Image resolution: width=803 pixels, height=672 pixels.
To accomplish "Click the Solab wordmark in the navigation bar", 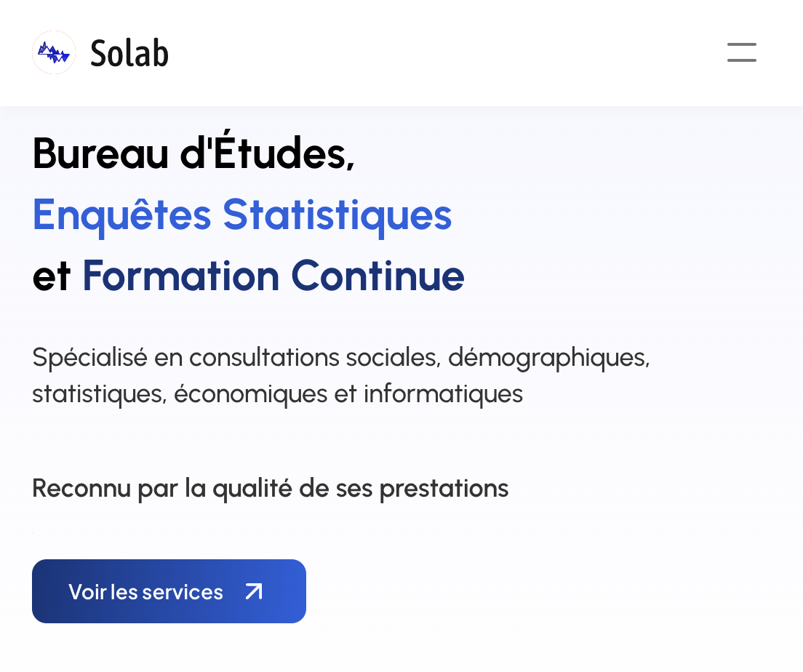I will point(129,52).
